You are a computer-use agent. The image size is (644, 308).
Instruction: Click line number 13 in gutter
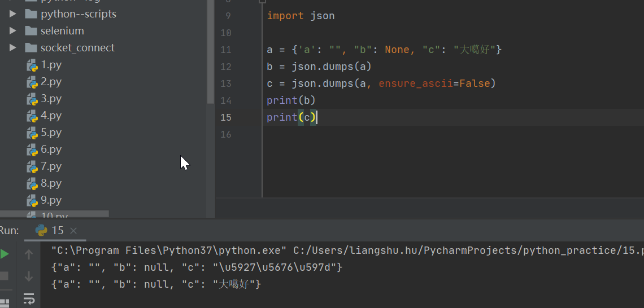(x=226, y=83)
